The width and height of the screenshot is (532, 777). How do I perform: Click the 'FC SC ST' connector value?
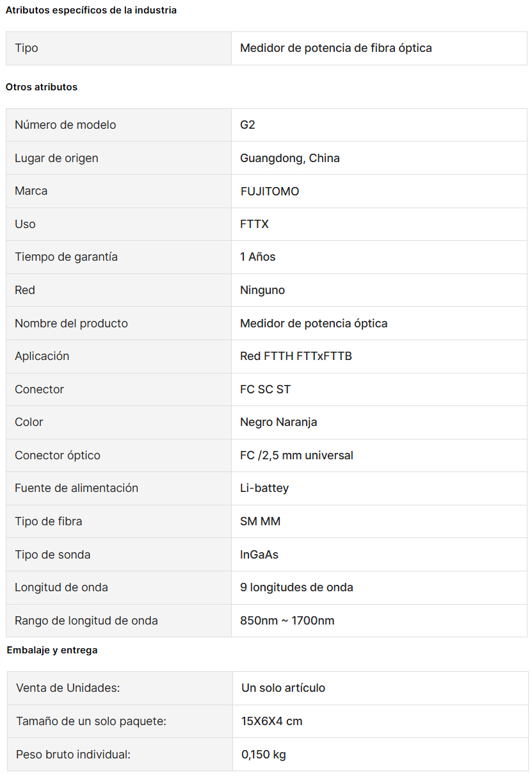[266, 389]
